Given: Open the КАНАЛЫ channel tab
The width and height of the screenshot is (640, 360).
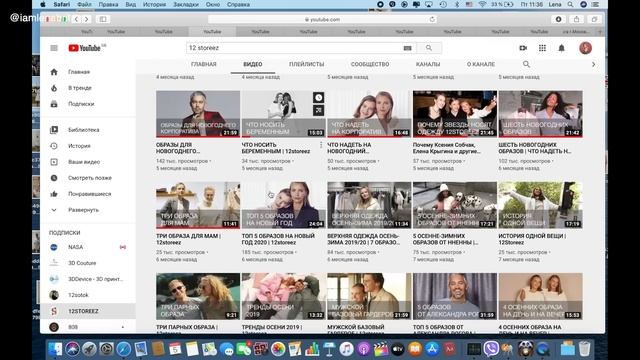Looking at the screenshot, I should 428,64.
